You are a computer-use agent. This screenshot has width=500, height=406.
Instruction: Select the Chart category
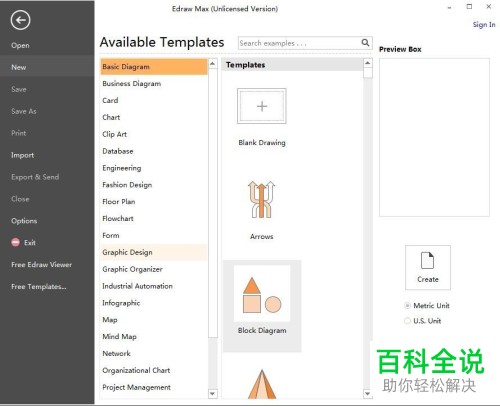tap(154, 117)
